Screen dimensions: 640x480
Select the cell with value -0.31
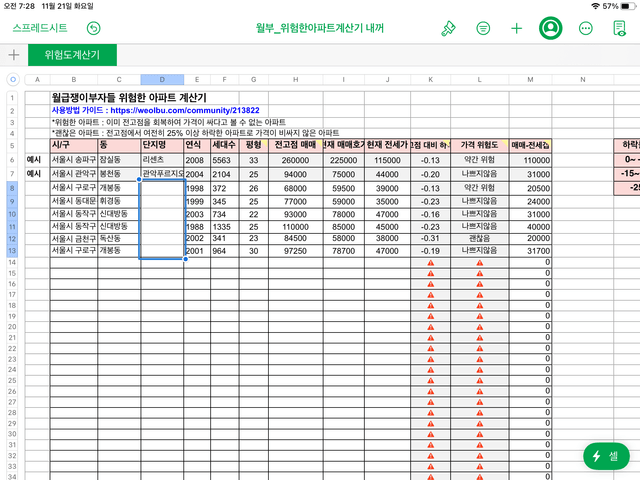(431, 238)
